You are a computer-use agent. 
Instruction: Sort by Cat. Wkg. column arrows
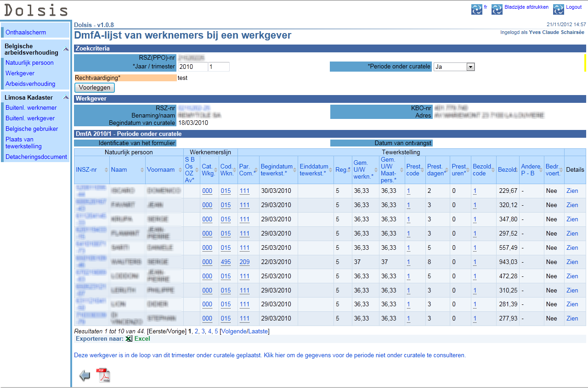pyautogui.click(x=216, y=170)
